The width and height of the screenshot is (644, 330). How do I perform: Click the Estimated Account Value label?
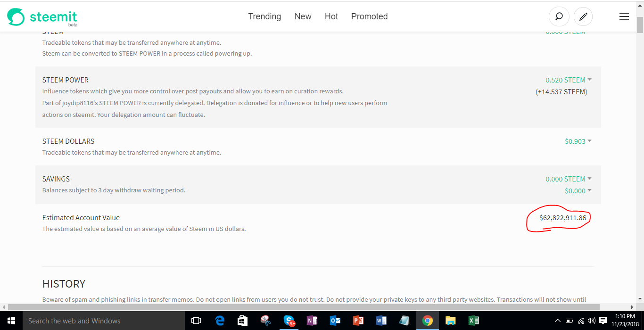click(81, 218)
